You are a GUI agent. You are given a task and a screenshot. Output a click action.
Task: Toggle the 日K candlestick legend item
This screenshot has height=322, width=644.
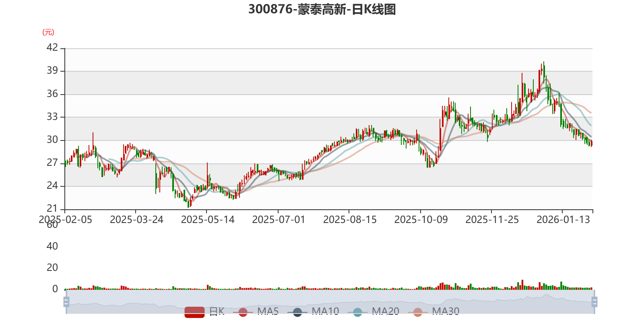click(x=204, y=312)
